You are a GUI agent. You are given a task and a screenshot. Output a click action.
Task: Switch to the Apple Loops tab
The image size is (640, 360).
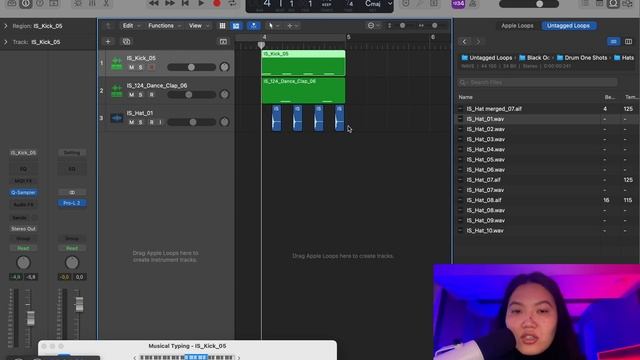pyautogui.click(x=517, y=26)
